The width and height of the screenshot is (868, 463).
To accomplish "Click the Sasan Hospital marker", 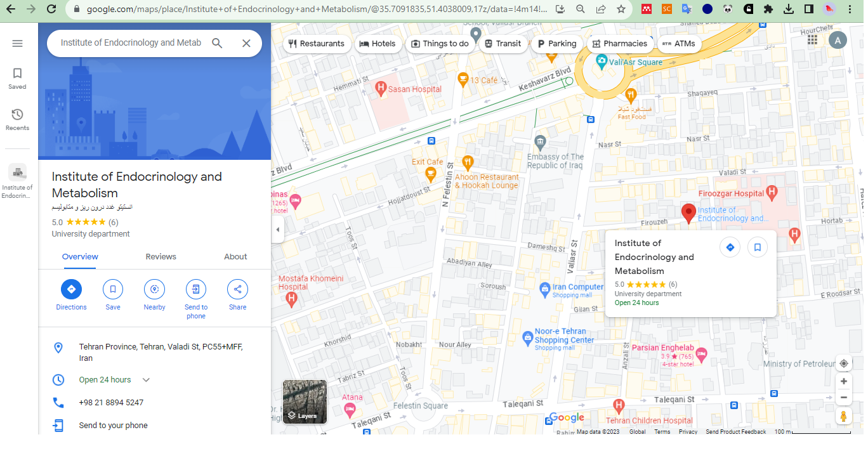I will pyautogui.click(x=381, y=87).
